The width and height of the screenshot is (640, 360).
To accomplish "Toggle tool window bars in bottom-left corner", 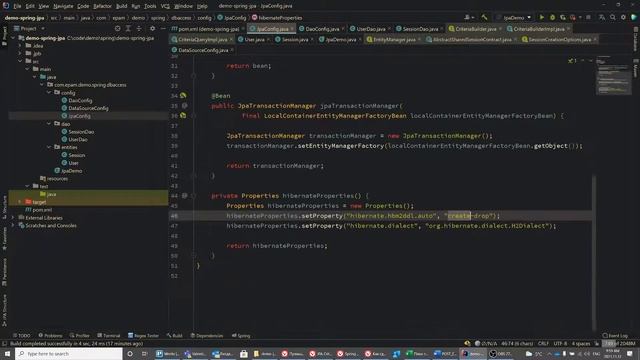I will pos(4,344).
